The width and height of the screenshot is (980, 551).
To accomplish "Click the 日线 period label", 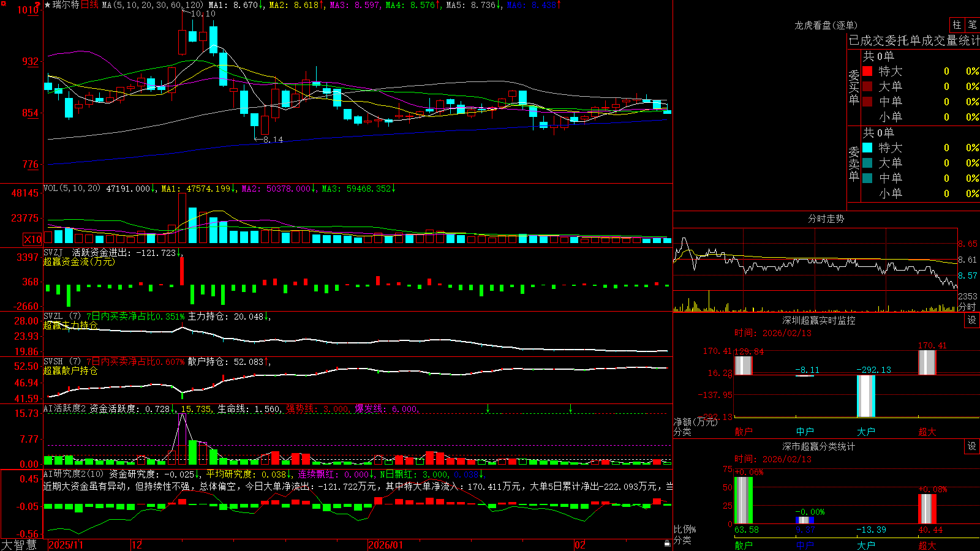I will coord(89,5).
